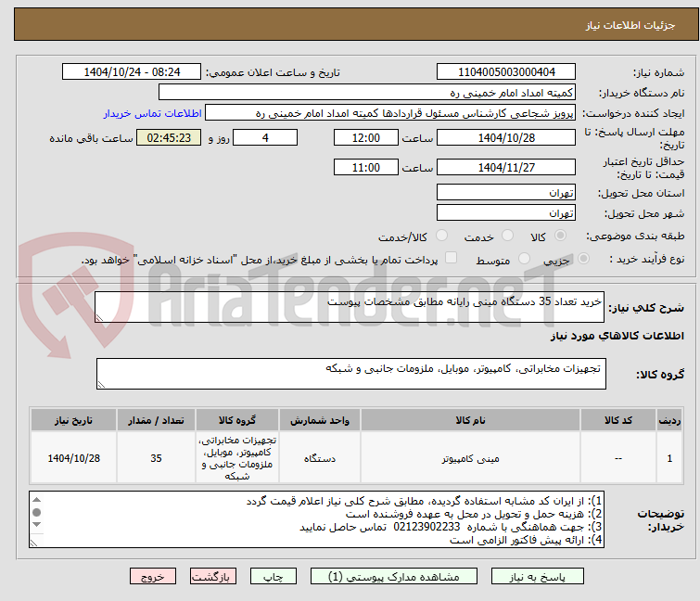Click the buyer notes text area

pos(316,519)
